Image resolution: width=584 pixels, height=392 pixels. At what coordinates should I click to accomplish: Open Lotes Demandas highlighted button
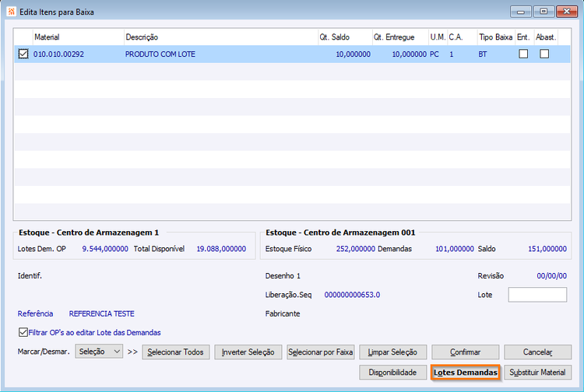[465, 373]
